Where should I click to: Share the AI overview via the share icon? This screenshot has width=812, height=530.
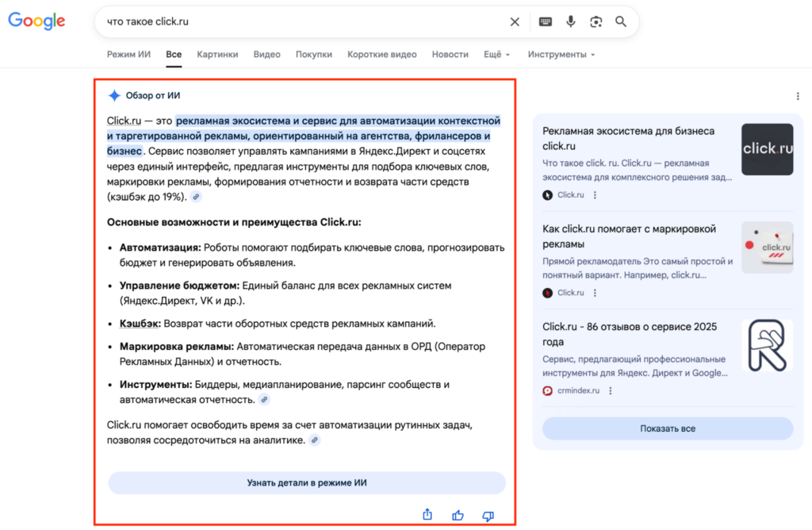(x=427, y=514)
